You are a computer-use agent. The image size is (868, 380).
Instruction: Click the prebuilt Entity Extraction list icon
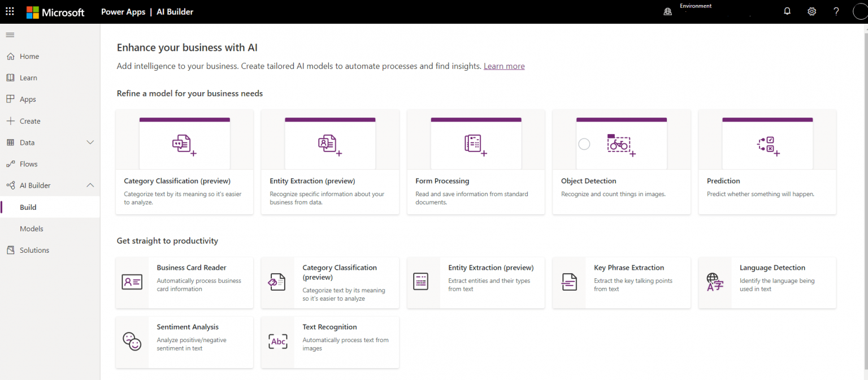point(421,282)
